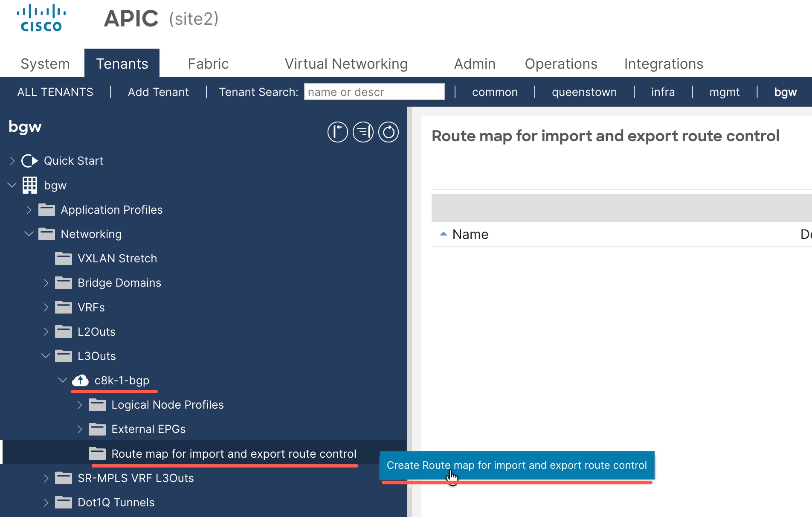Expand Dot1Q Tunnels chevron
Screen dimensions: 812x517
coord(46,502)
